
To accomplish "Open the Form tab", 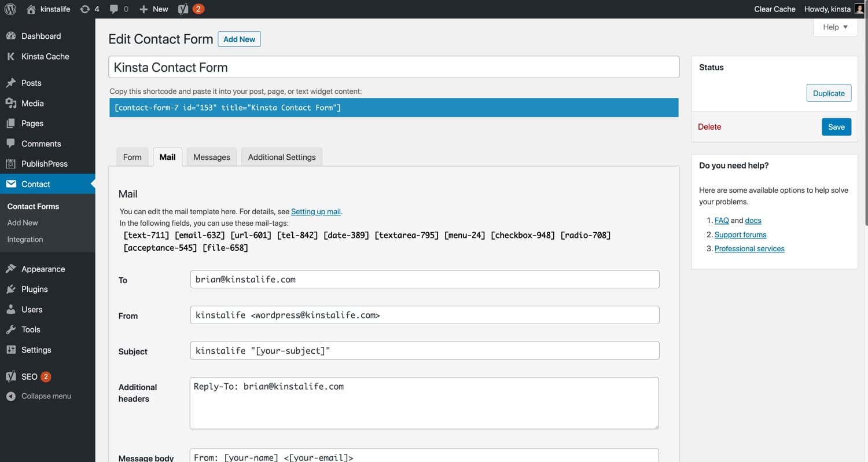I will pyautogui.click(x=132, y=157).
